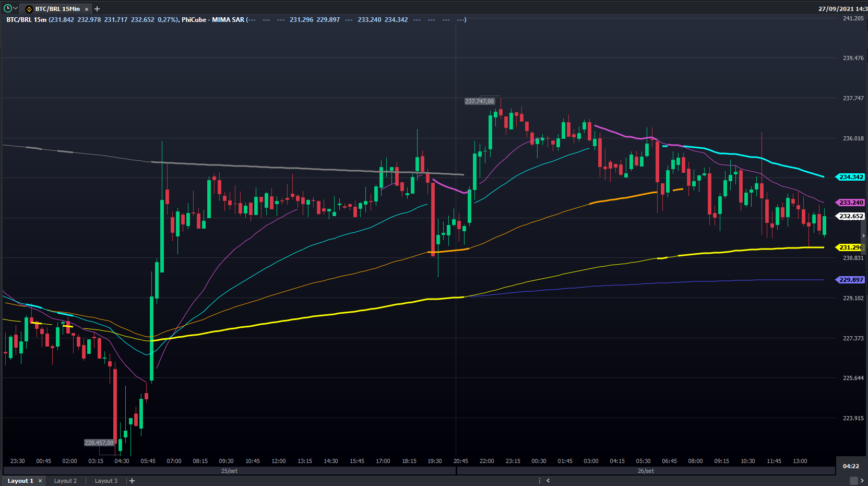
Task: Click 223.915 on the price axis
Action: point(853,418)
